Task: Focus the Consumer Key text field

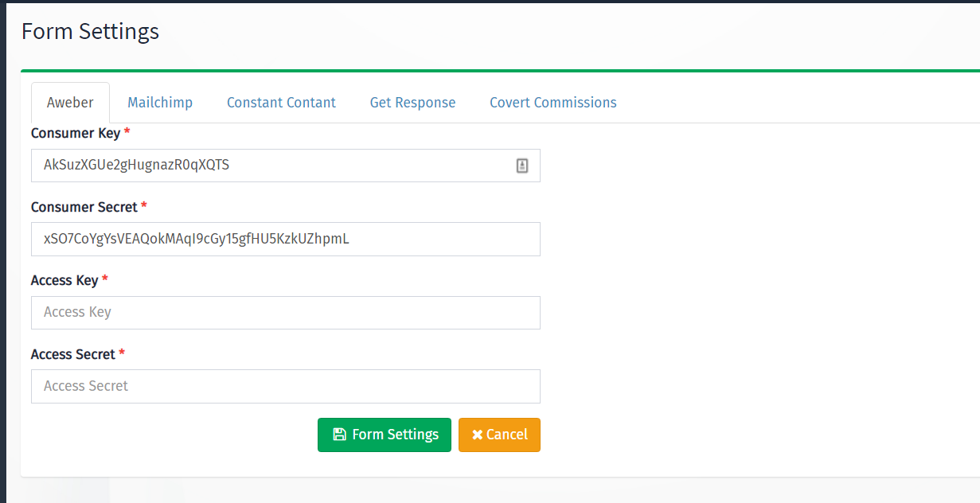Action: click(x=286, y=166)
